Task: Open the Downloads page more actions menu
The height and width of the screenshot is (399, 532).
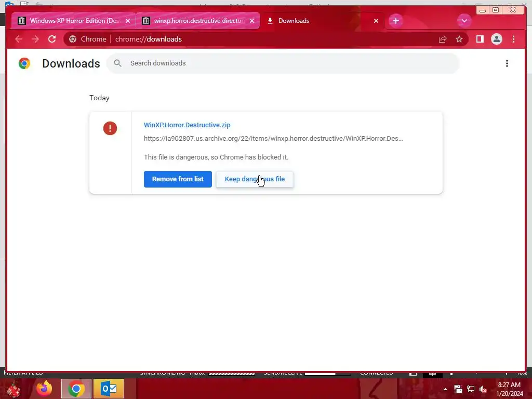Action: (507, 63)
